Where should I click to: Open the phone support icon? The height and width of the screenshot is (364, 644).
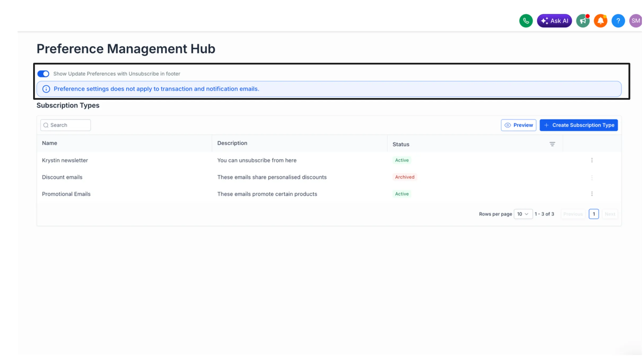526,20
